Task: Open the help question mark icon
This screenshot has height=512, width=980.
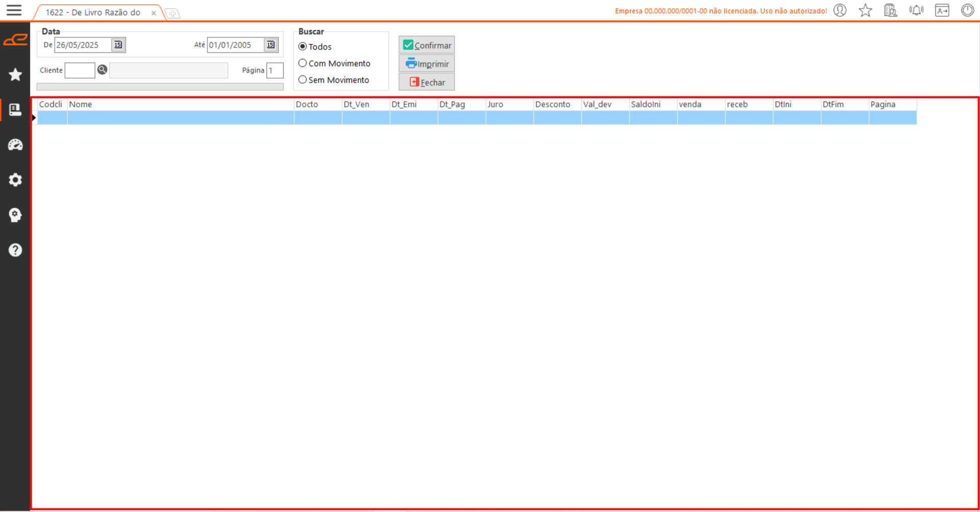Action: [15, 250]
